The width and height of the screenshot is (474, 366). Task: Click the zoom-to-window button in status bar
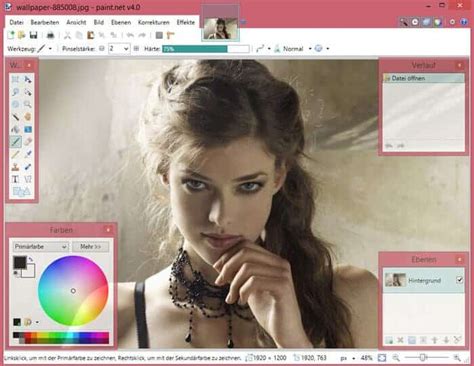[382, 358]
